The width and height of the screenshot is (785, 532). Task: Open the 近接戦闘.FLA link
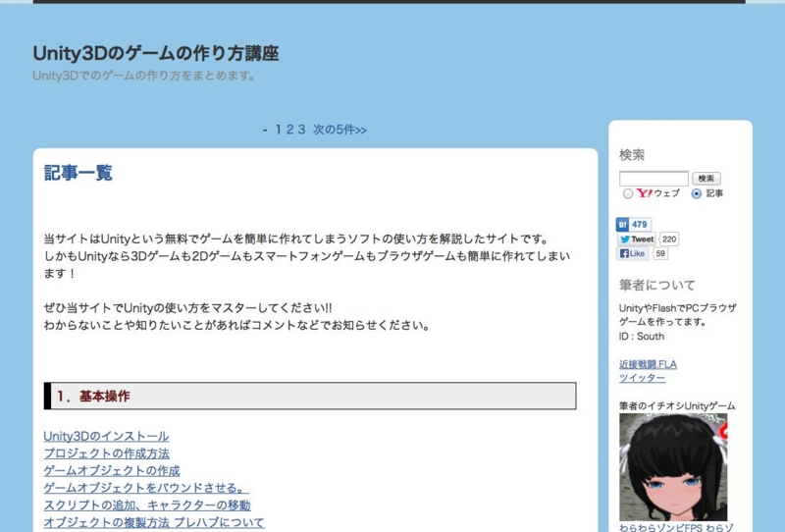648,364
